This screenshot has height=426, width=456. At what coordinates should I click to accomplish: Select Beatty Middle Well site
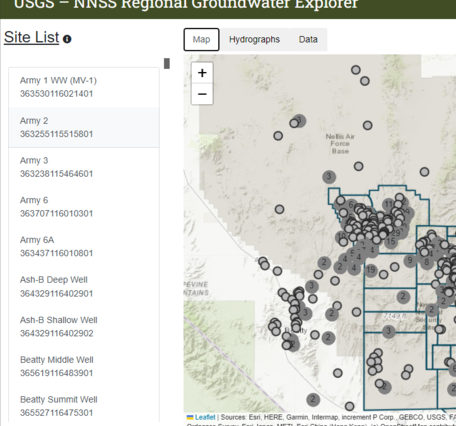pos(84,366)
